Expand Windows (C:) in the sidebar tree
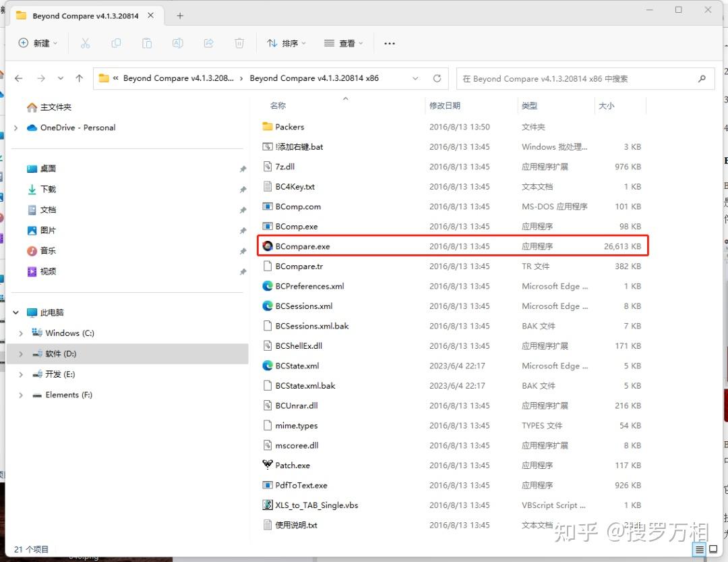Screen dimensions: 728x562 tap(20, 333)
